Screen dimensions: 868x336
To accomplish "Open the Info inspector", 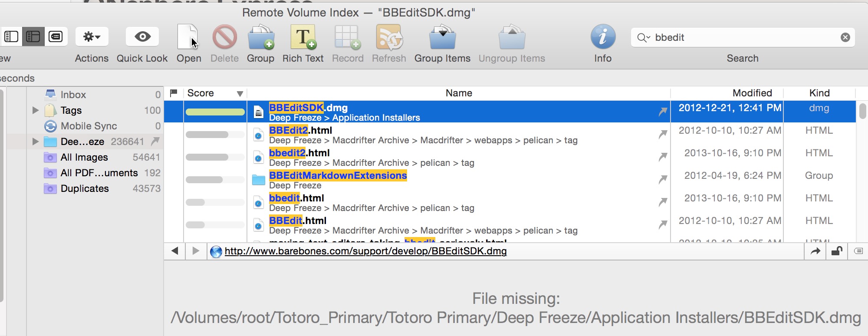I will tap(603, 37).
